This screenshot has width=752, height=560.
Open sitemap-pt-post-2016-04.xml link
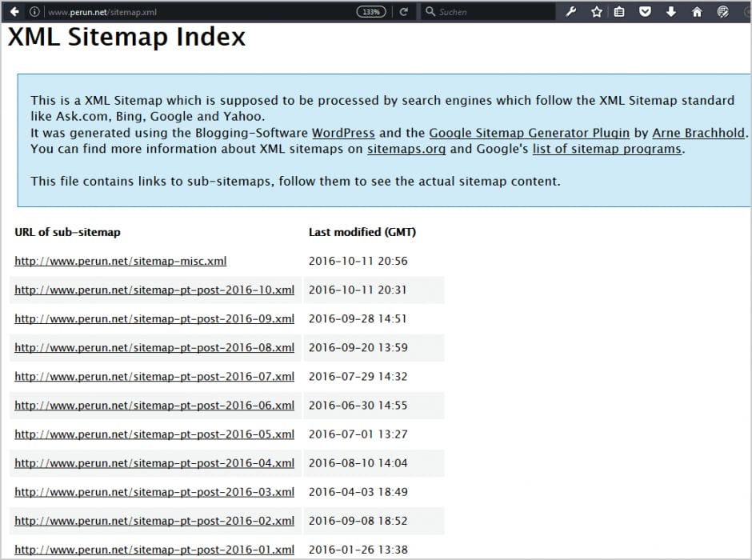154,463
